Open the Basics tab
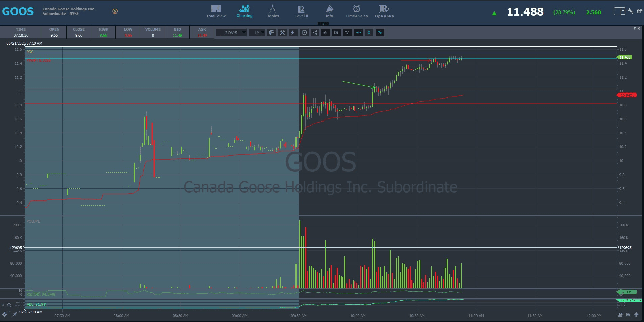Image resolution: width=644 pixels, height=322 pixels. [273, 11]
